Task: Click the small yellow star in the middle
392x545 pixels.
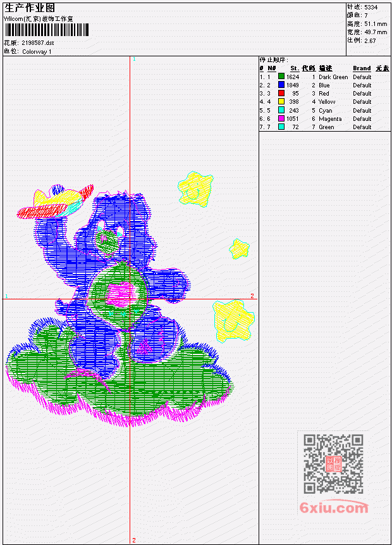Action: [x=239, y=249]
